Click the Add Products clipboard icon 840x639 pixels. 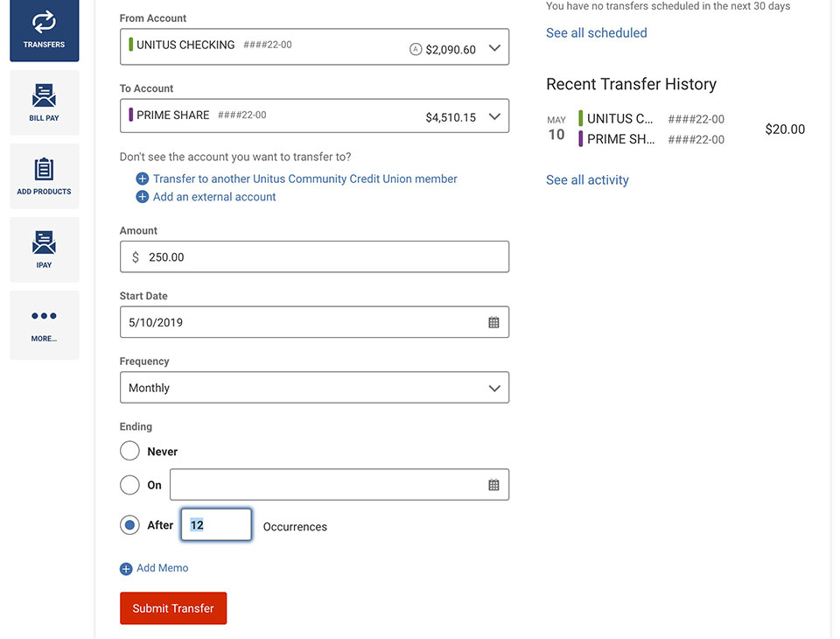pos(44,169)
